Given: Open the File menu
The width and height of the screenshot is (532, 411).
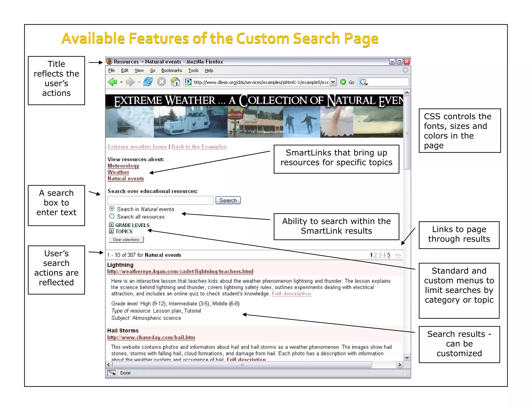Looking at the screenshot, I should (x=111, y=70).
